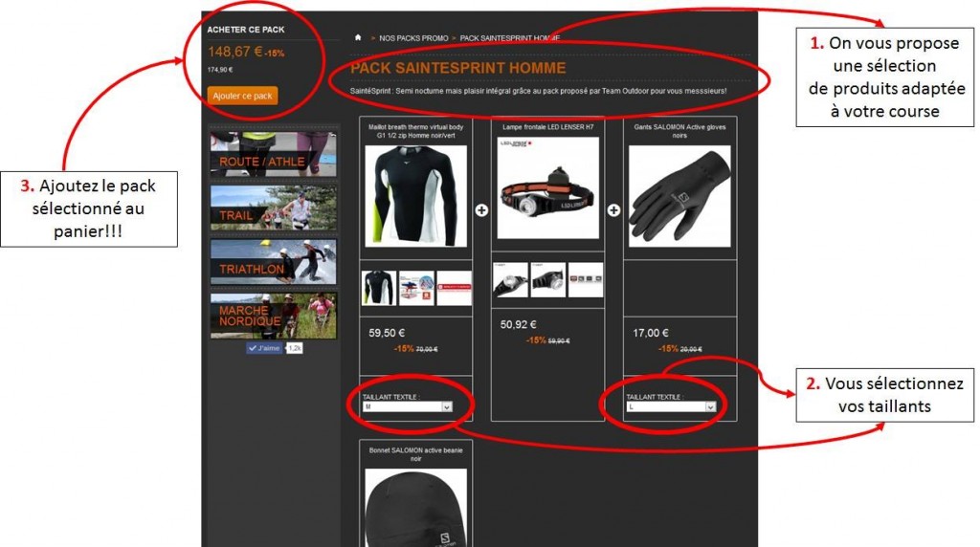Open the TRIATHLON category banner

click(273, 262)
